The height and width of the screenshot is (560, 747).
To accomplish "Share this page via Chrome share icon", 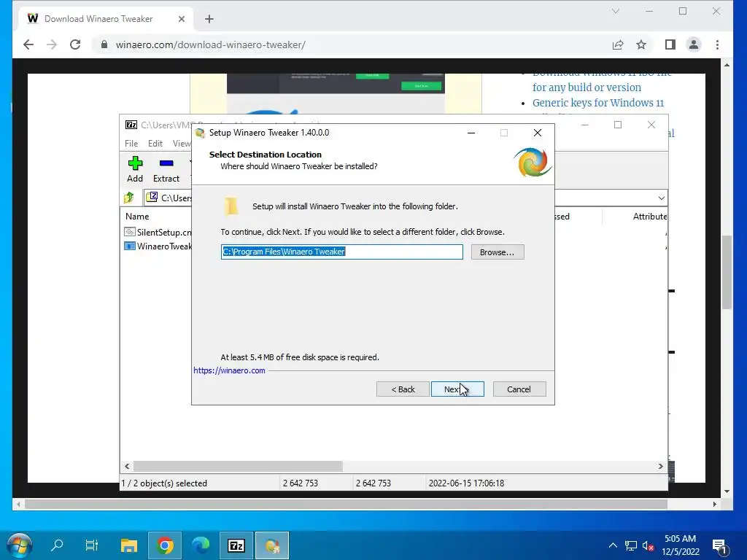I will pyautogui.click(x=618, y=44).
